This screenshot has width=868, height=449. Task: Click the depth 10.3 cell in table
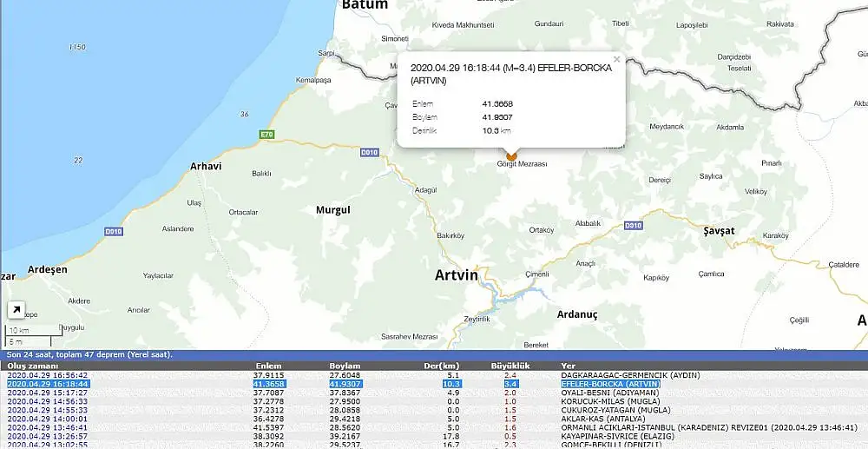click(x=450, y=384)
